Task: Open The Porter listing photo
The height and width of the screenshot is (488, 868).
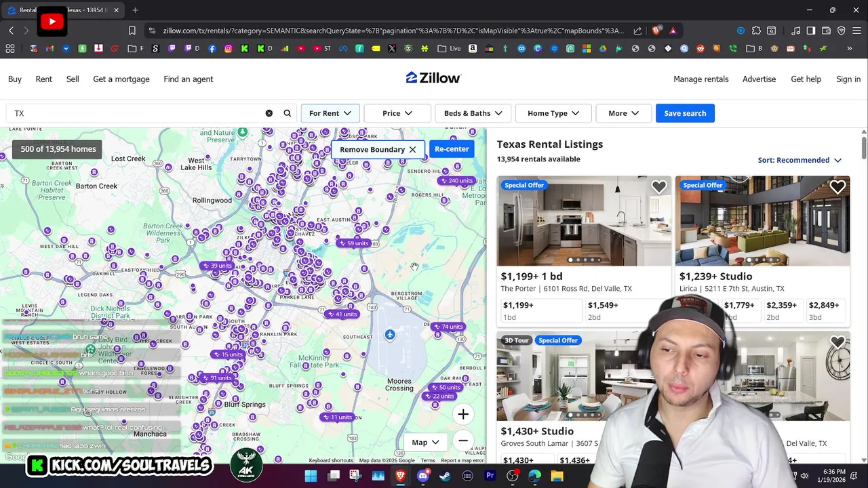Action: (x=584, y=221)
